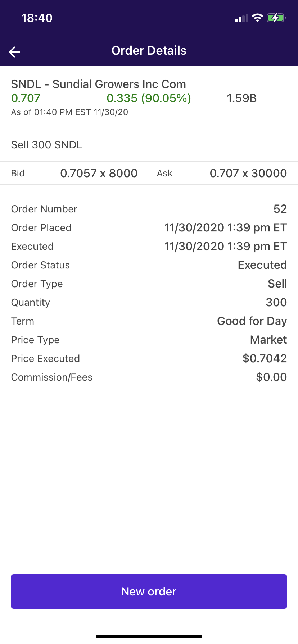Tap the back arrow icon

click(15, 52)
